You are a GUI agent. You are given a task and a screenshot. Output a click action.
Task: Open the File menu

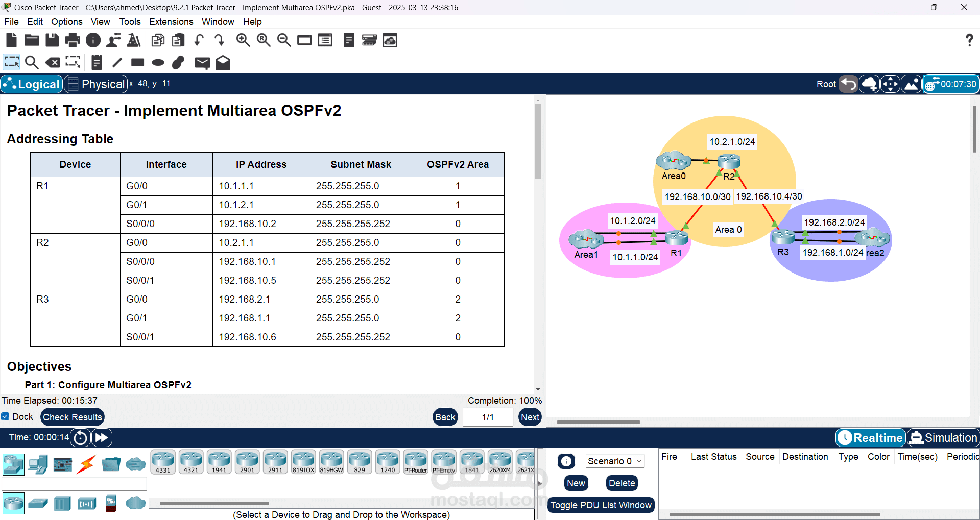(x=11, y=22)
